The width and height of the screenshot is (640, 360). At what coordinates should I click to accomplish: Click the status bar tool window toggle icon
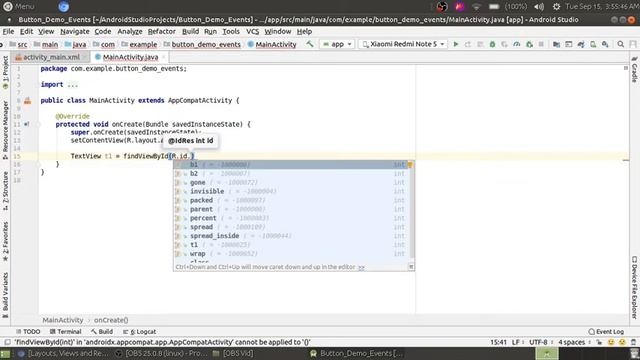click(x=7, y=342)
